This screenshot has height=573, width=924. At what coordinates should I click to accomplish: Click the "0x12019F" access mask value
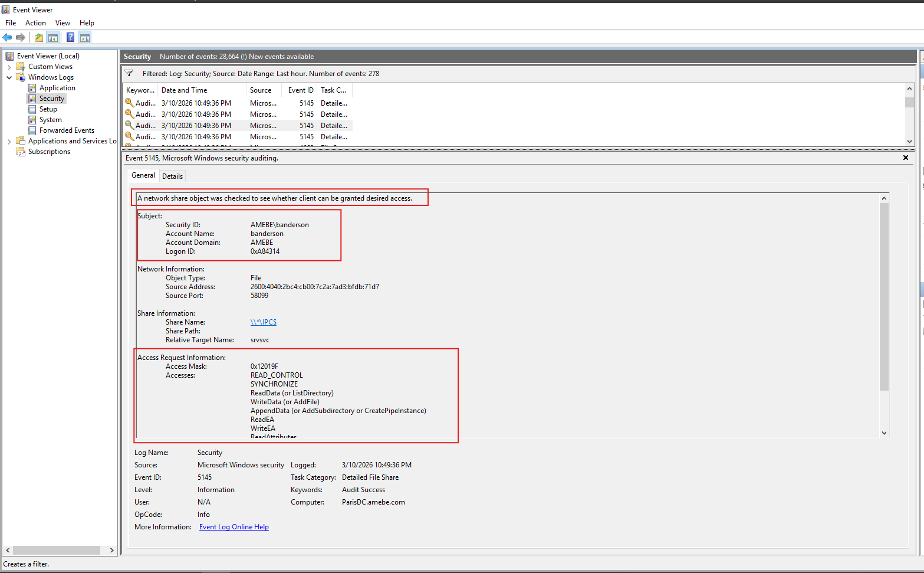tap(264, 366)
